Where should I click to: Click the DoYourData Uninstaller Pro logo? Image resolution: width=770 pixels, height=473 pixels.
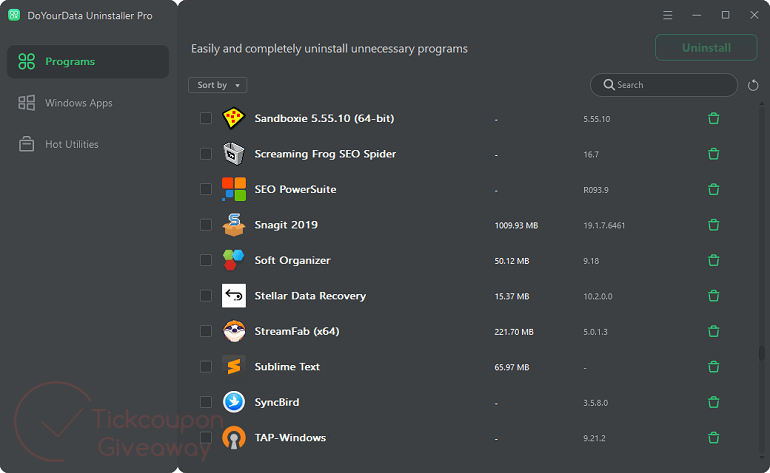[x=14, y=15]
